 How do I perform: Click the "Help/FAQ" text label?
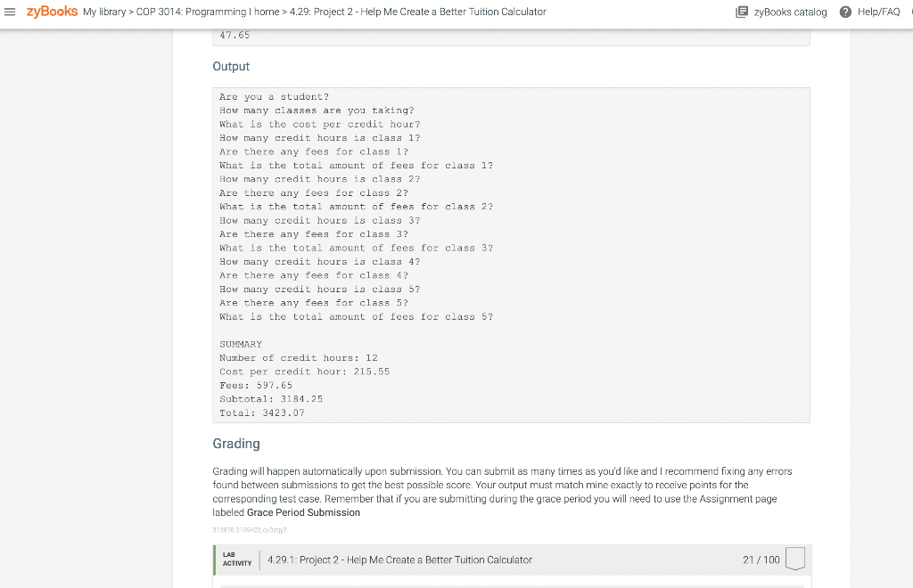point(877,12)
